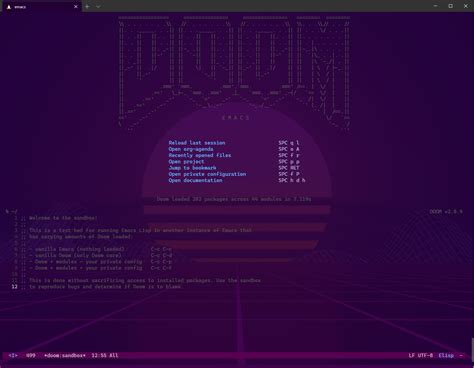Click the 'C-c C-p' keybinding in sandbox
Image resolution: width=474 pixels, height=368 pixels.
tap(161, 262)
